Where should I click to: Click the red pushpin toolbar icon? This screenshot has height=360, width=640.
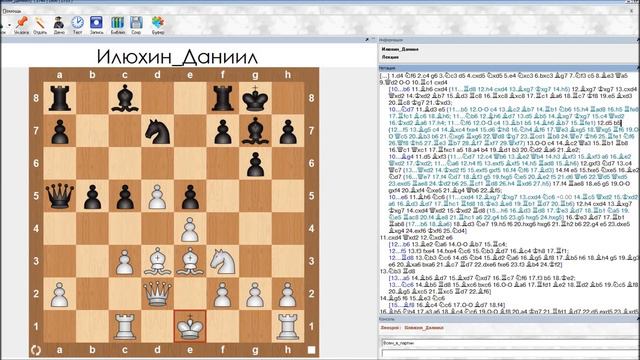tap(21, 23)
